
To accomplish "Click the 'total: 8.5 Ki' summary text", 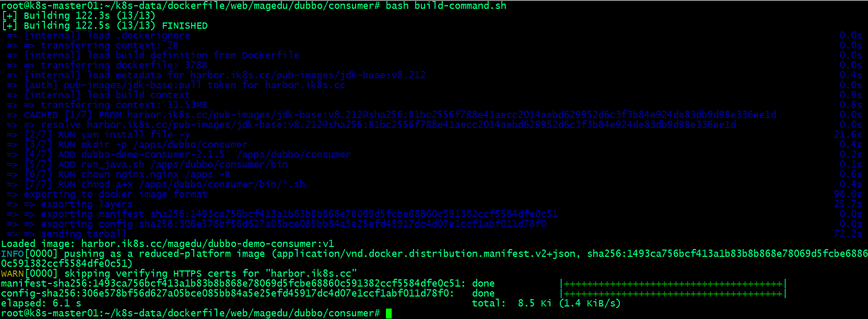I will [512, 303].
